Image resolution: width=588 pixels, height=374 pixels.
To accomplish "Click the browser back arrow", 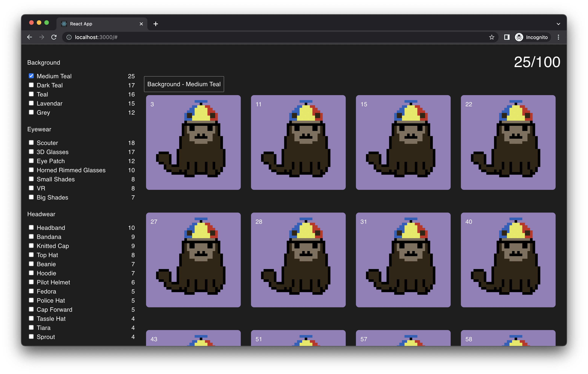I will [30, 37].
